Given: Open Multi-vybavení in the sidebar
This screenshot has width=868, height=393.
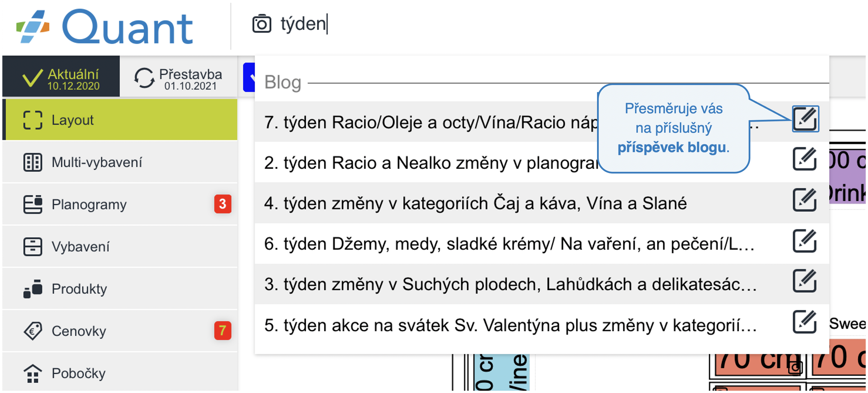Looking at the screenshot, I should click(x=120, y=162).
